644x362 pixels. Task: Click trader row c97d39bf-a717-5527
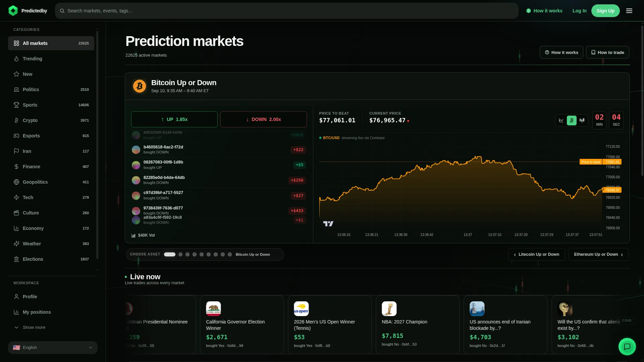[x=219, y=195]
